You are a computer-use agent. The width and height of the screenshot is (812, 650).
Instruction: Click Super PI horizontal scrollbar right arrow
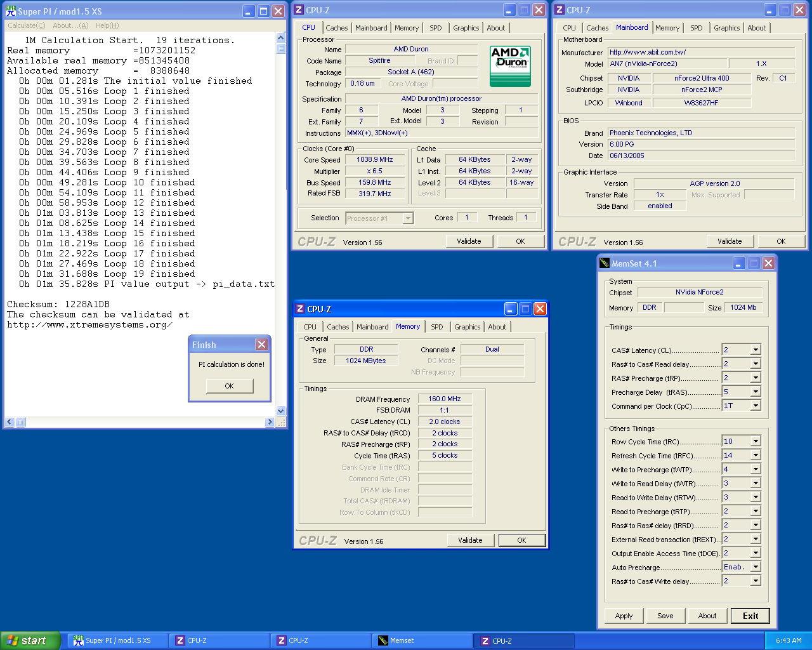click(270, 421)
